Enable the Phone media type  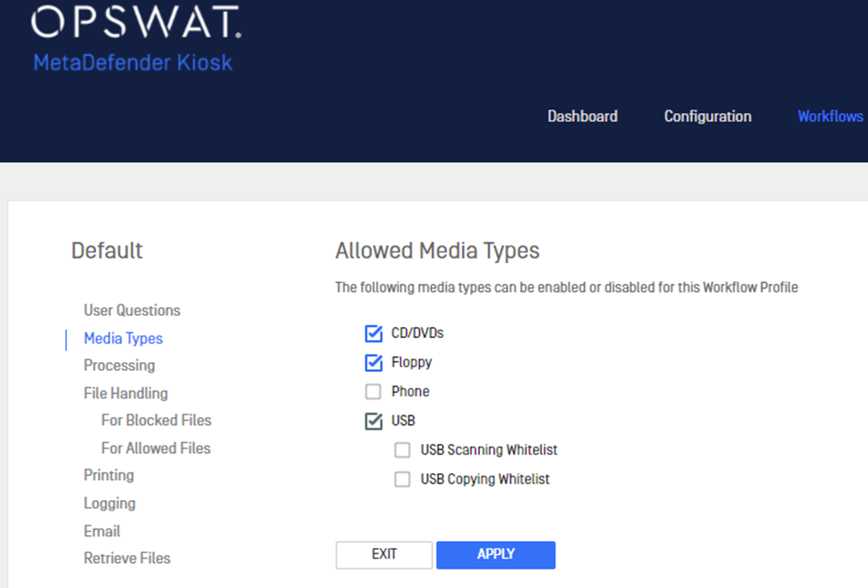[373, 391]
